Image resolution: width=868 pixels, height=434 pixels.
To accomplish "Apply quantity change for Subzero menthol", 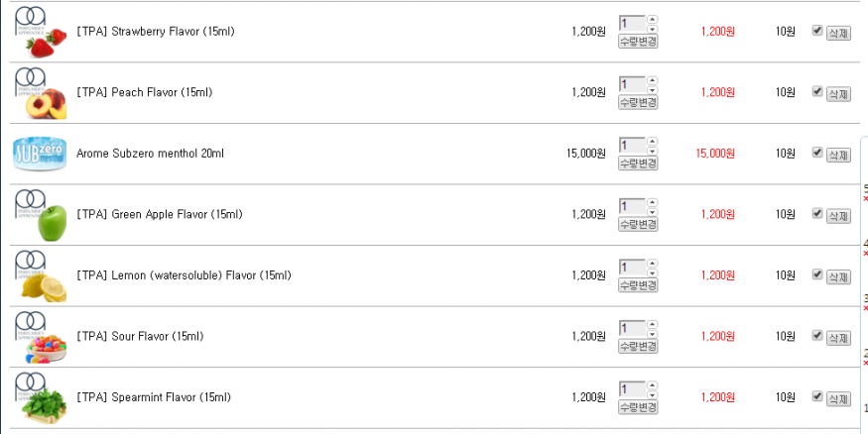I will (x=638, y=163).
